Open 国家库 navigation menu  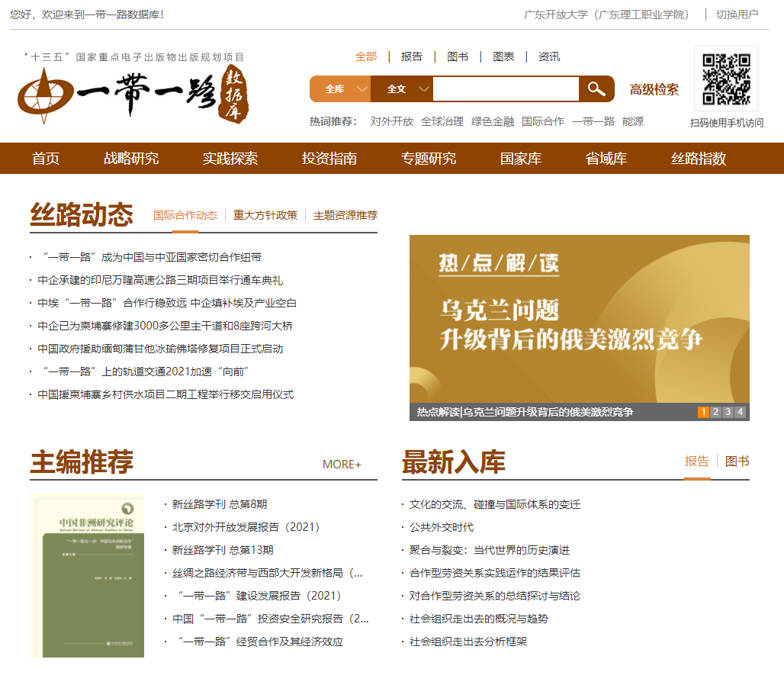coord(520,159)
